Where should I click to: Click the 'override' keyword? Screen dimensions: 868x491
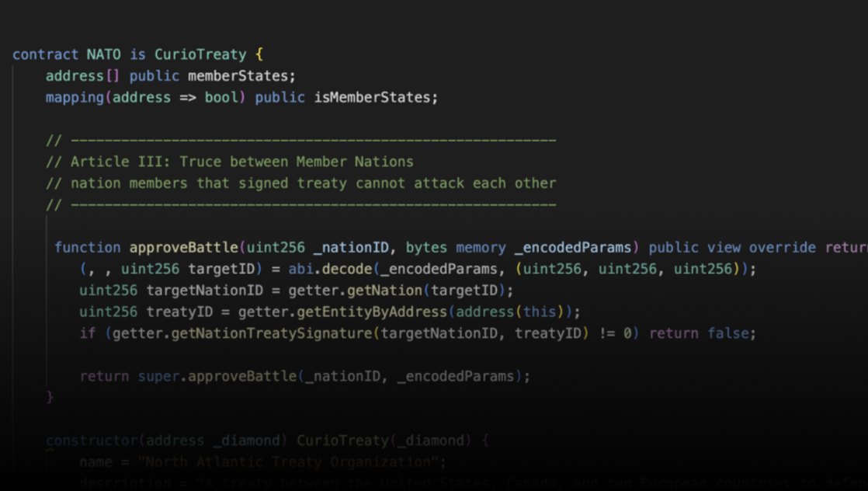[x=782, y=248]
